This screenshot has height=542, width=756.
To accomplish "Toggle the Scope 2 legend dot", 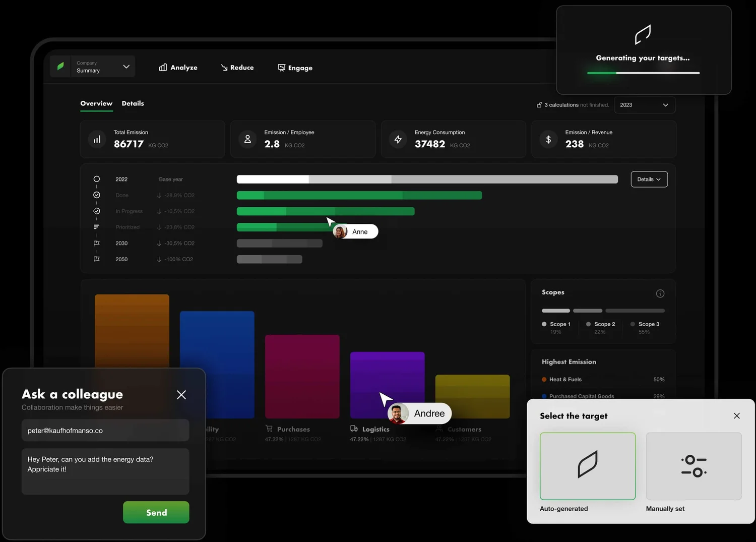I will tap(588, 324).
